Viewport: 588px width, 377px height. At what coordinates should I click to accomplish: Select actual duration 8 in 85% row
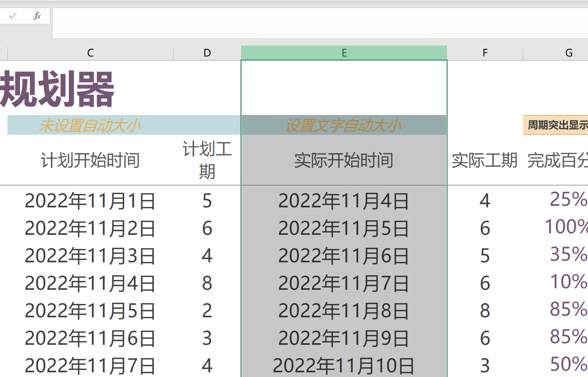pos(485,311)
